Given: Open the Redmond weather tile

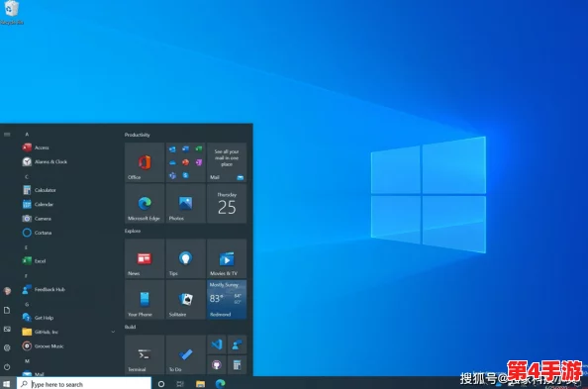Looking at the screenshot, I should pos(227,299).
